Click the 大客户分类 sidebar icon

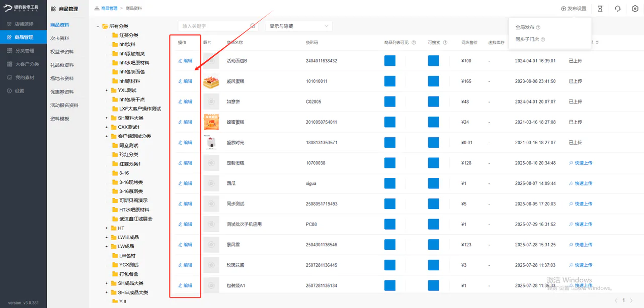point(9,64)
